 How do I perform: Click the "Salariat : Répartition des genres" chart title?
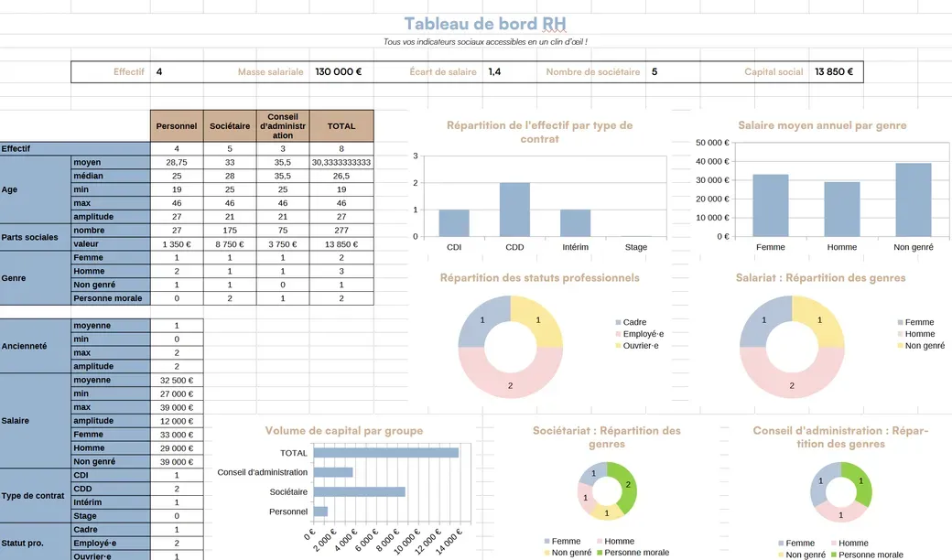(x=820, y=278)
